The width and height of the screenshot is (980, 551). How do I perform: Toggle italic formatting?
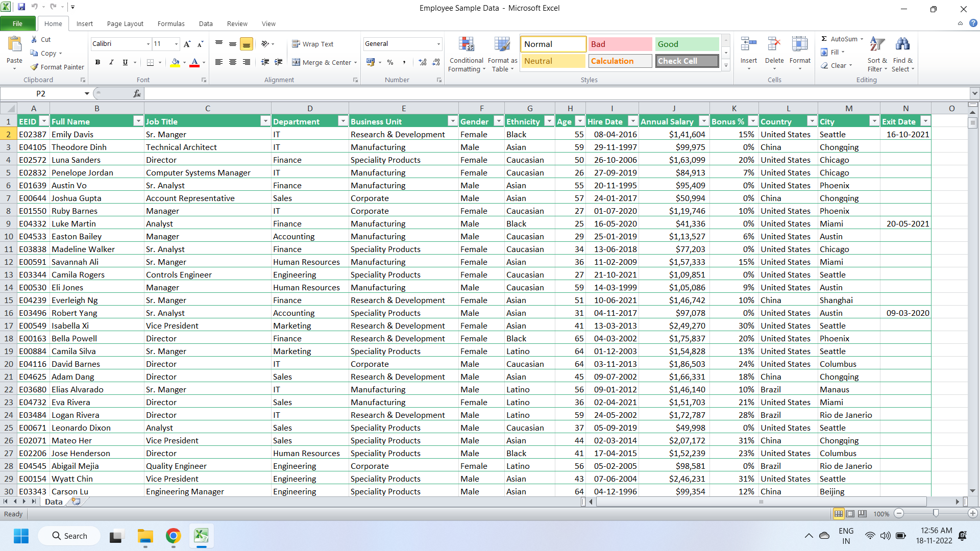pos(111,62)
